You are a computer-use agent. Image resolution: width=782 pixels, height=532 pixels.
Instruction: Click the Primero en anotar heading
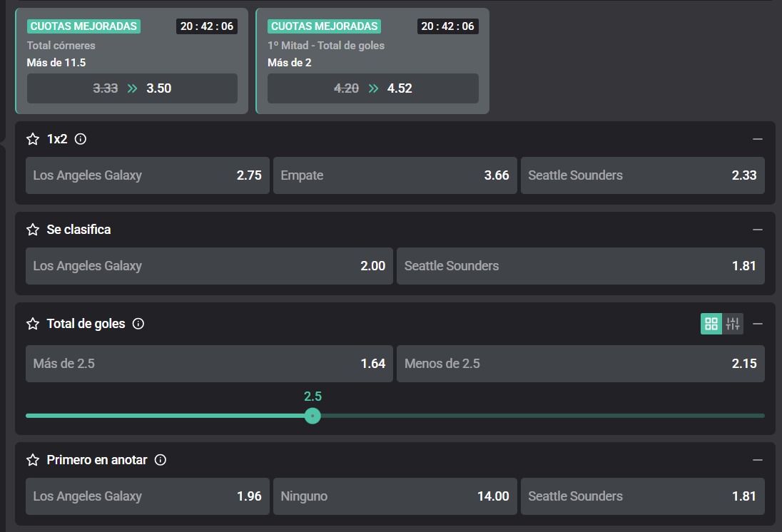(x=97, y=460)
